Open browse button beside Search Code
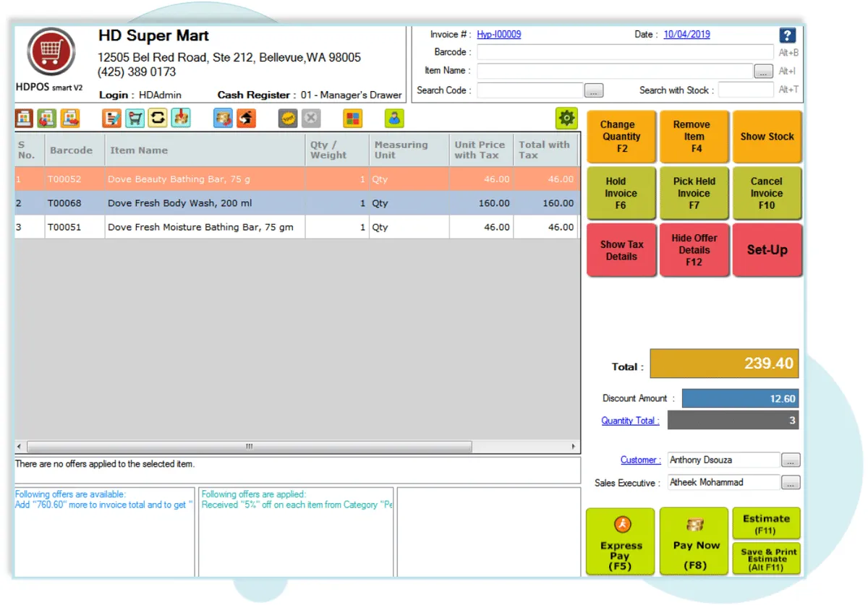The height and width of the screenshot is (605, 868). [x=594, y=91]
